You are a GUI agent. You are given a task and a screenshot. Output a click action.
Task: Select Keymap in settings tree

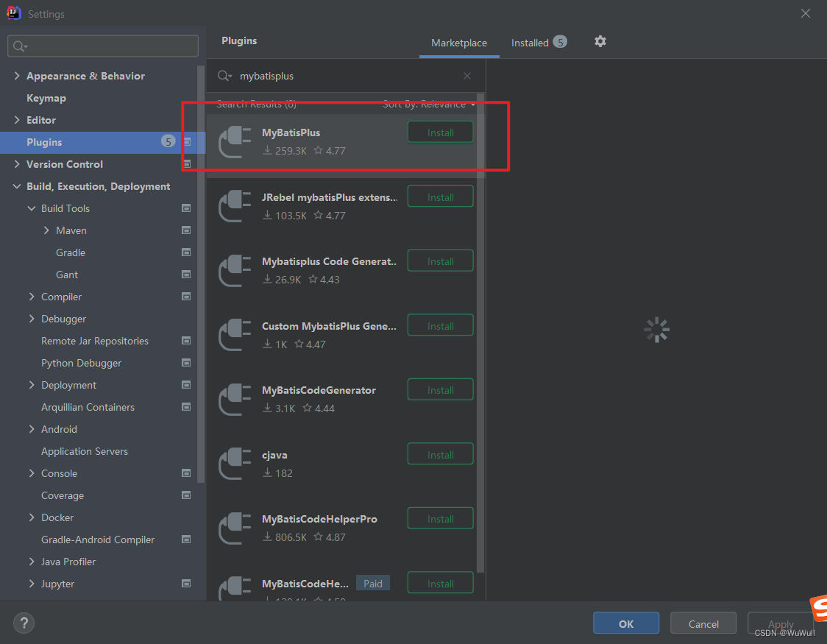46,98
